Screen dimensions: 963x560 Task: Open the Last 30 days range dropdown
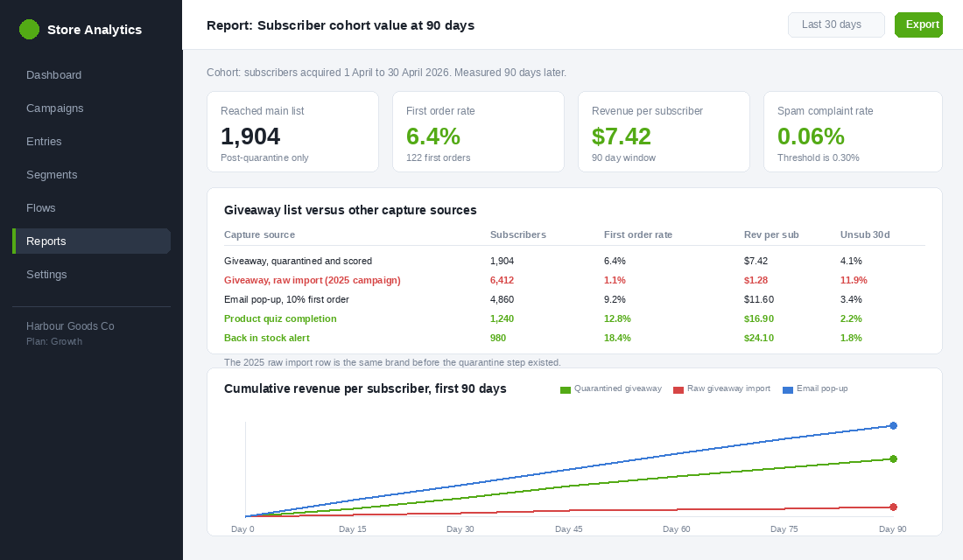(836, 24)
